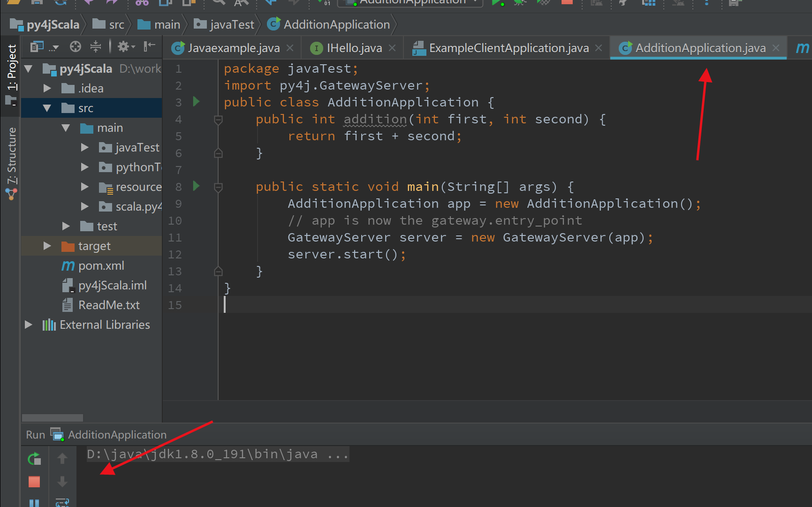Viewport: 812px width, 507px height.
Task: Open pom.xml from the project tree
Action: coord(101,265)
